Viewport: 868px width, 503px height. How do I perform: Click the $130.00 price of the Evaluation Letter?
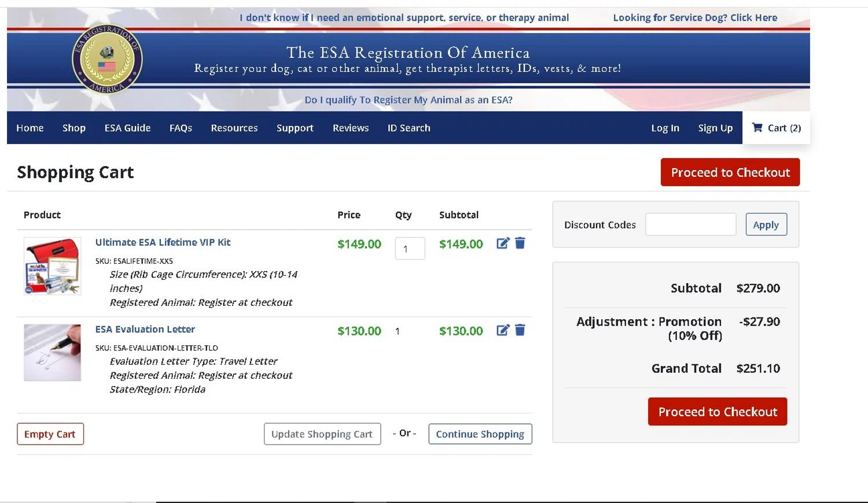click(359, 331)
